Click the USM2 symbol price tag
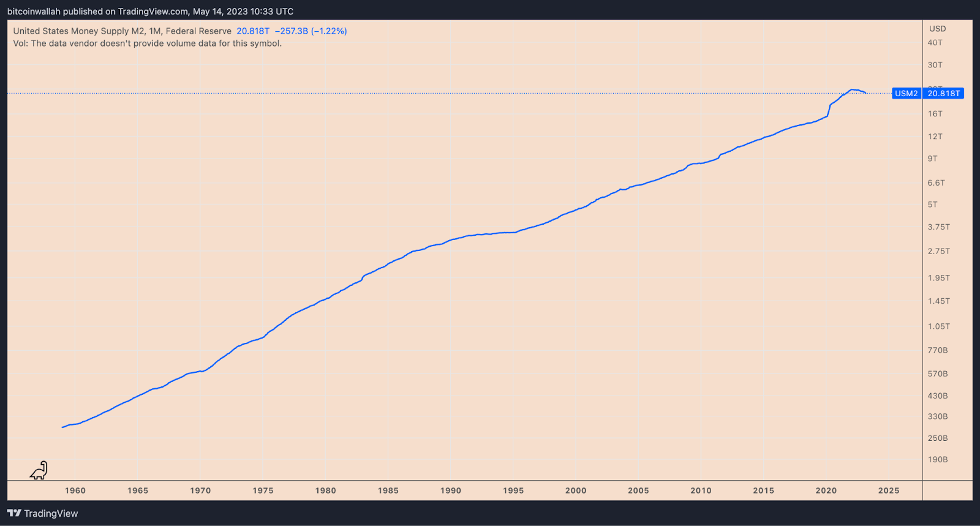980x526 pixels. coord(907,93)
